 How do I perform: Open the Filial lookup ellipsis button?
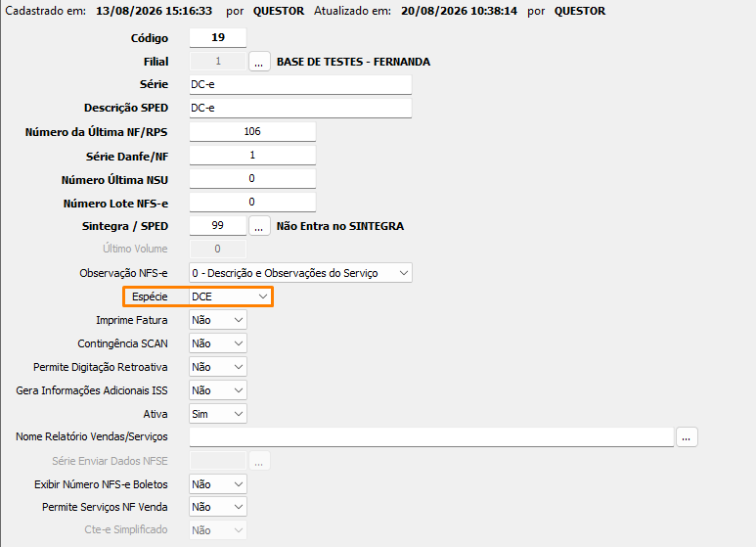[x=259, y=62]
